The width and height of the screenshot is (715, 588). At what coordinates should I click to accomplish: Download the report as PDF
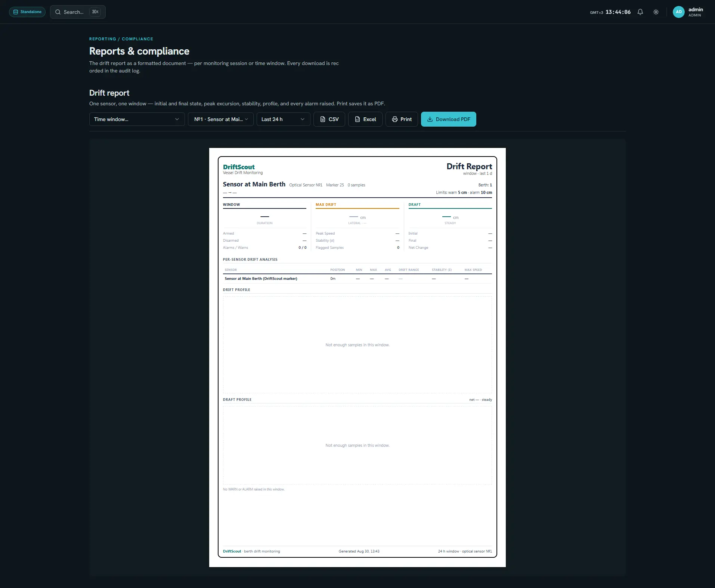click(x=448, y=119)
